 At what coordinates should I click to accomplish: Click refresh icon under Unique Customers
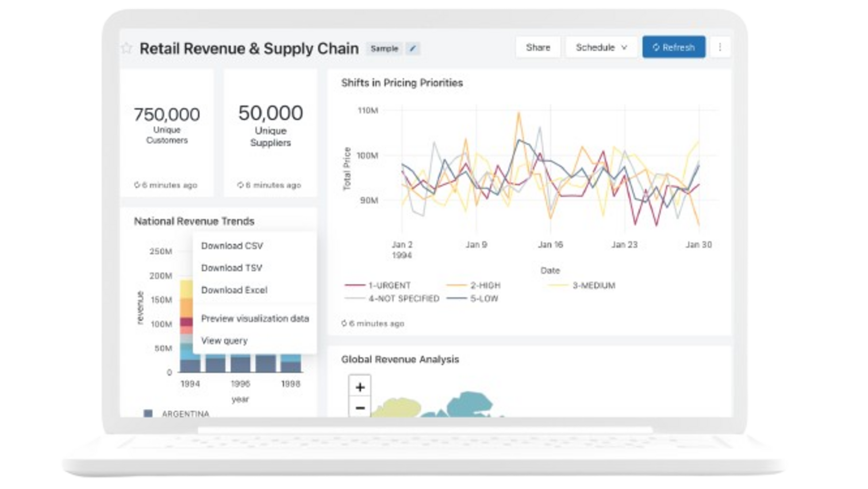(x=137, y=185)
